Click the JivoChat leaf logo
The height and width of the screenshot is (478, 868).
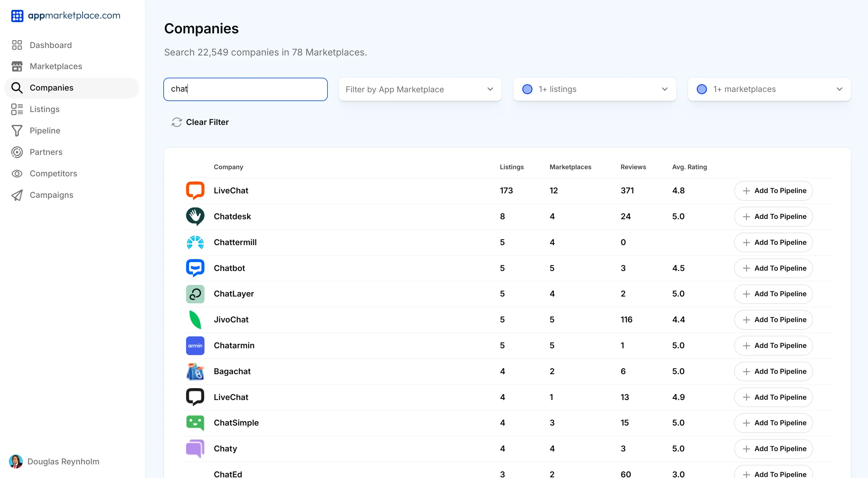click(x=195, y=320)
